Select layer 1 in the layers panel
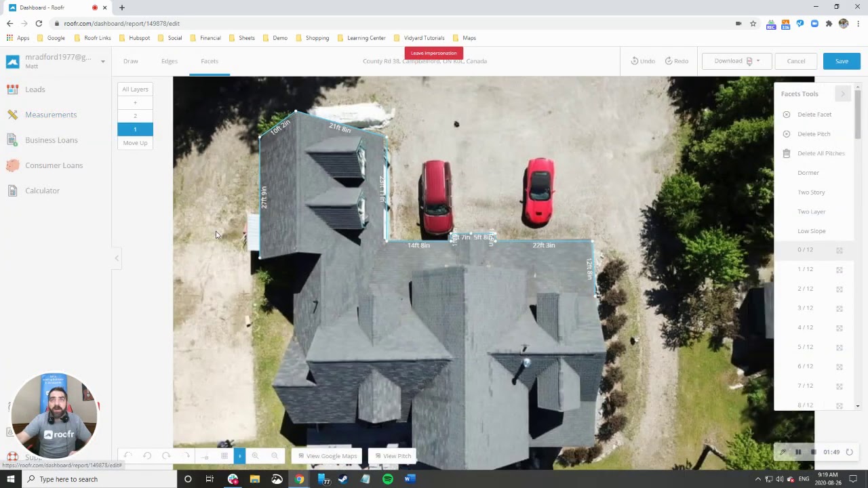 [x=135, y=129]
